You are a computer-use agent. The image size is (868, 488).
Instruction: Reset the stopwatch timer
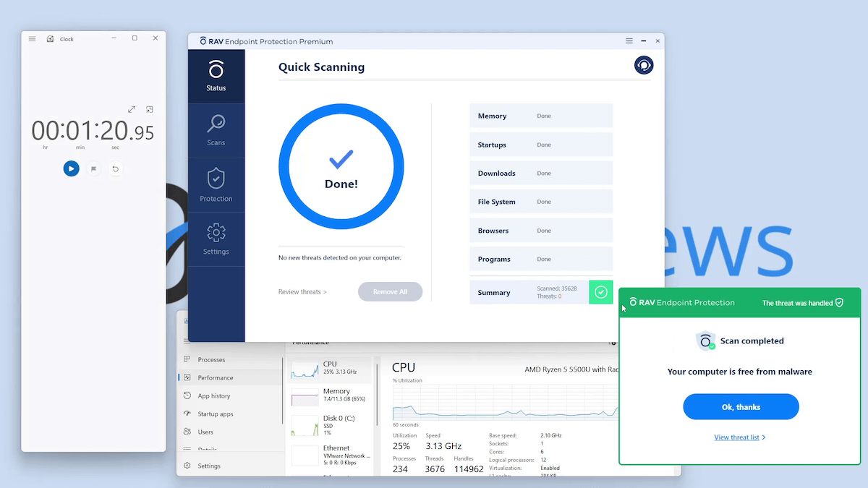pyautogui.click(x=115, y=168)
